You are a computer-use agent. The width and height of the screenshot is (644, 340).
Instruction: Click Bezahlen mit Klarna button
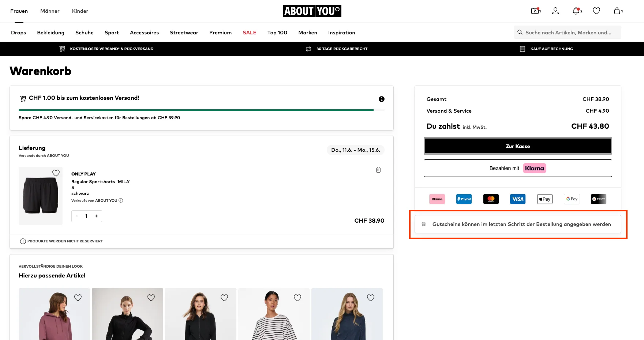(518, 168)
